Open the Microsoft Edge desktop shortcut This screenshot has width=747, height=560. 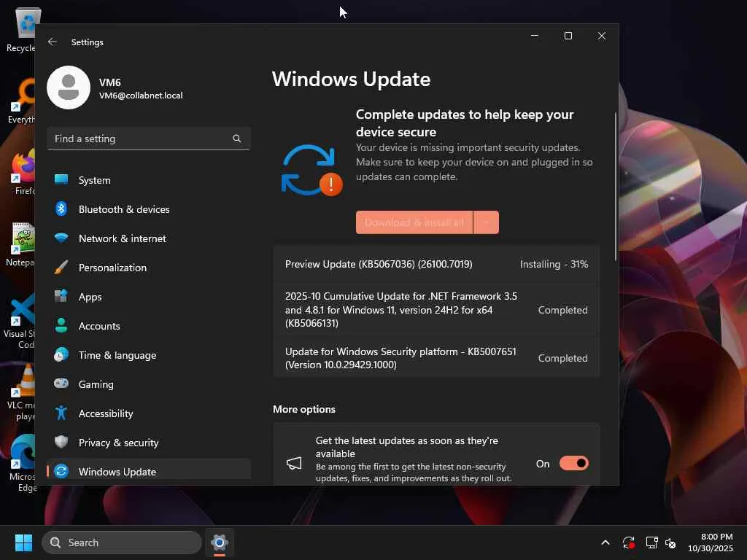[23, 463]
